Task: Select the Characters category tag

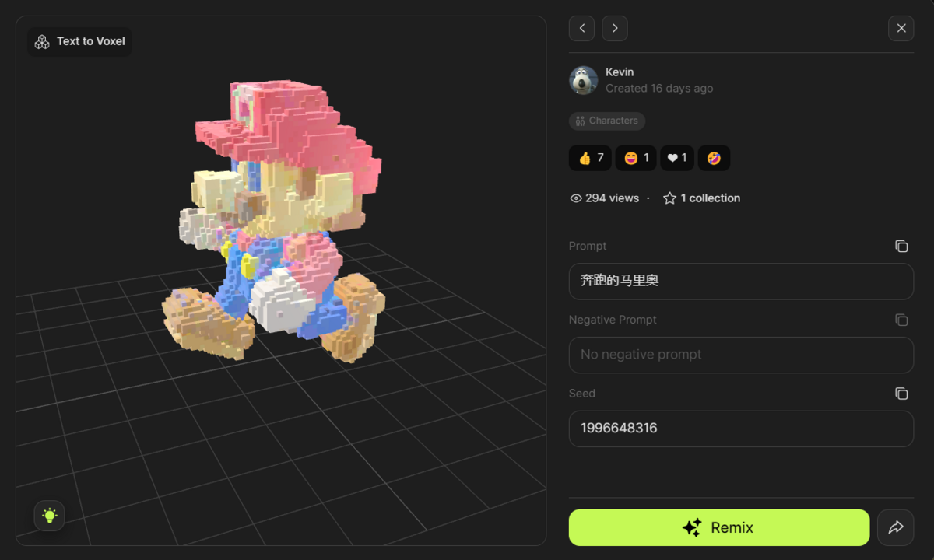Action: (x=607, y=121)
